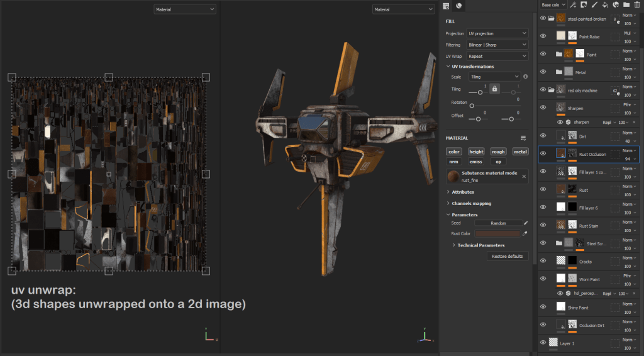644x356 pixels.
Task: Click the add effect magic wand icon
Action: coord(574,5)
